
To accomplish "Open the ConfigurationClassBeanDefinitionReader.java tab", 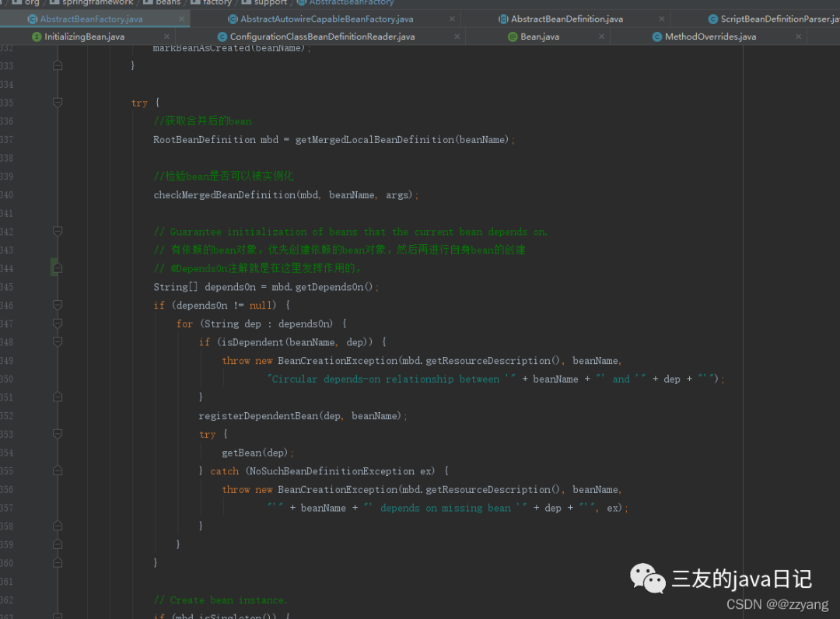I will point(322,37).
